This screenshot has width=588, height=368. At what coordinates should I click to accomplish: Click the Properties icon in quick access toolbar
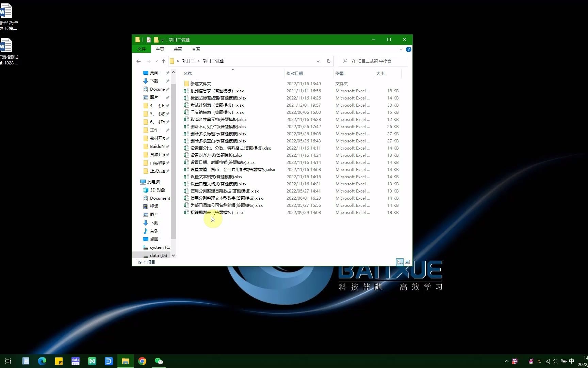coord(149,40)
